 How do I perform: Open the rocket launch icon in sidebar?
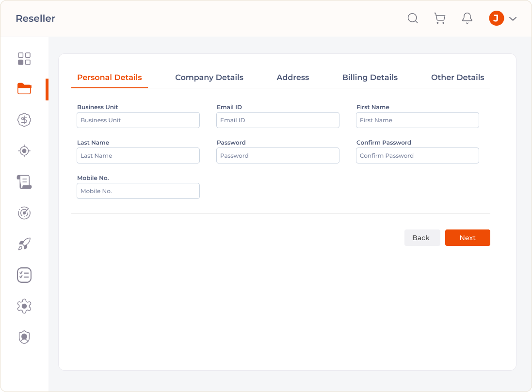pyautogui.click(x=24, y=244)
